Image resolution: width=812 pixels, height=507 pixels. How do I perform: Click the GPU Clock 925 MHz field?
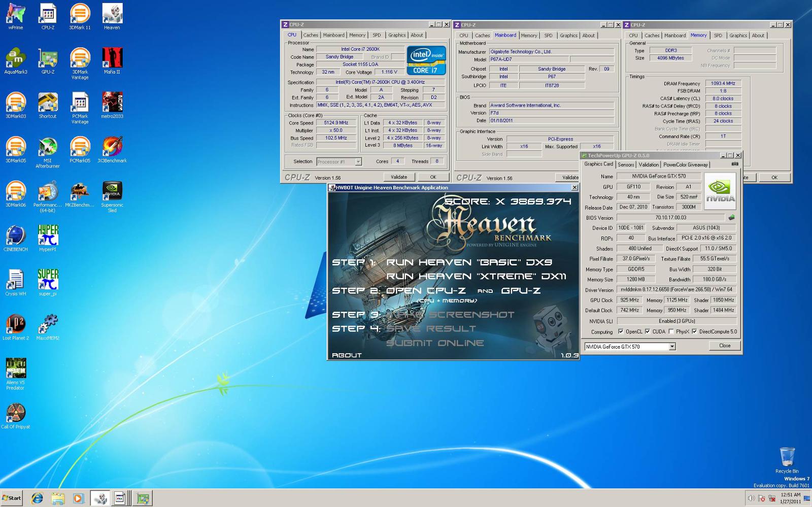point(629,300)
